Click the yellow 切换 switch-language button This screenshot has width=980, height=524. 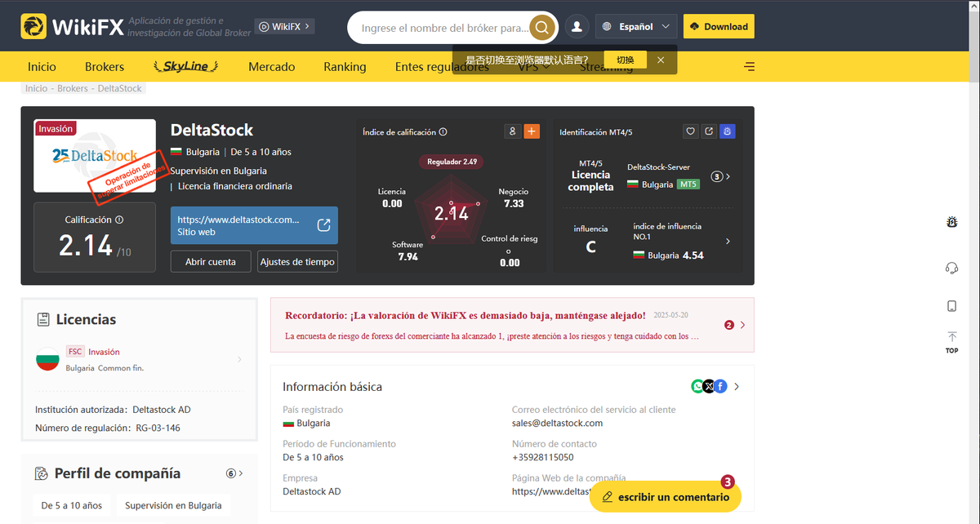[x=626, y=60]
